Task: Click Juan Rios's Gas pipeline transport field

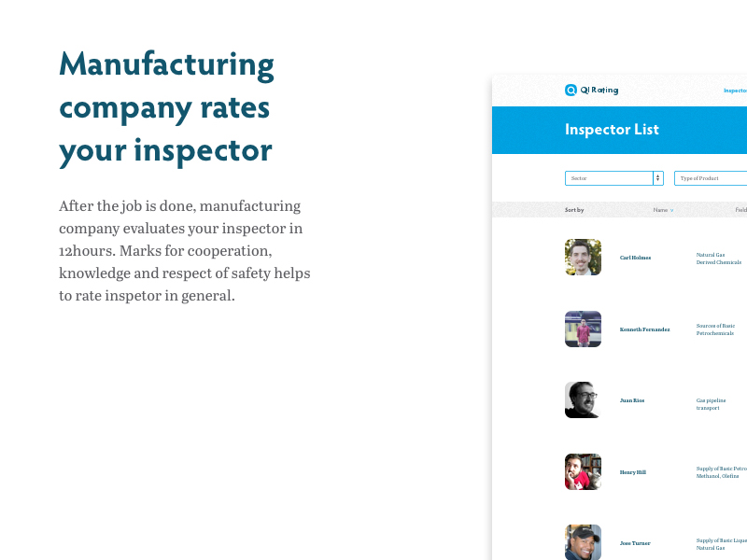Action: (711, 404)
